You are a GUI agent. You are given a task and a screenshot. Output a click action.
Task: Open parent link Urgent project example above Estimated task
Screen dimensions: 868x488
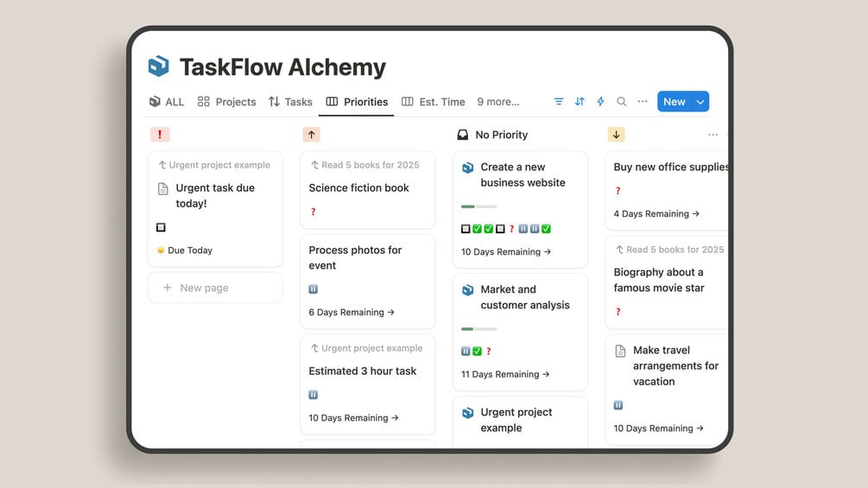[366, 348]
